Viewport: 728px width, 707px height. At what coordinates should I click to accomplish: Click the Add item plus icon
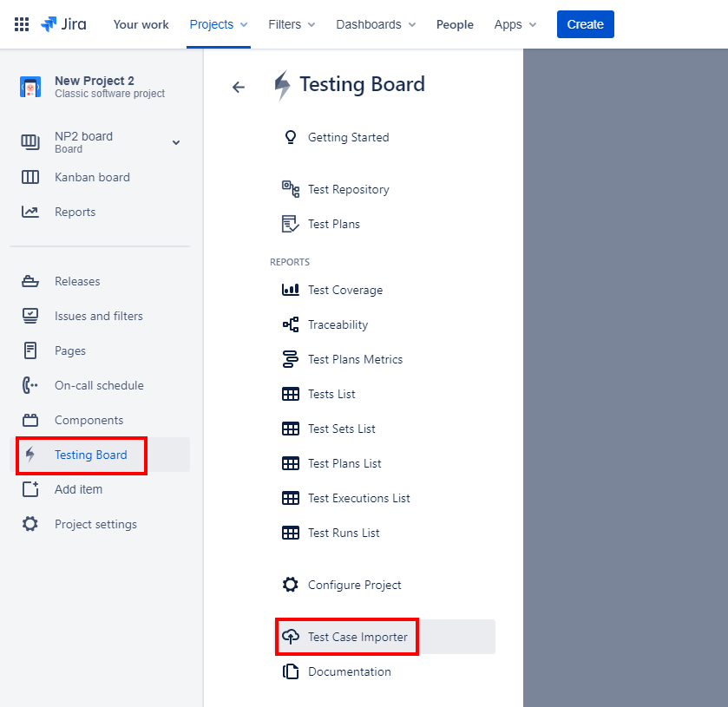point(30,489)
